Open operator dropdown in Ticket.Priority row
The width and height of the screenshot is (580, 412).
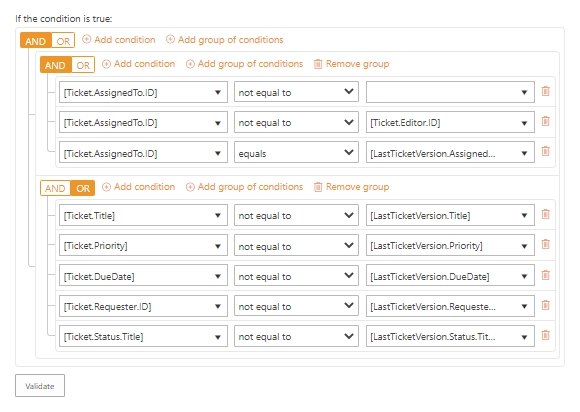[x=296, y=245]
